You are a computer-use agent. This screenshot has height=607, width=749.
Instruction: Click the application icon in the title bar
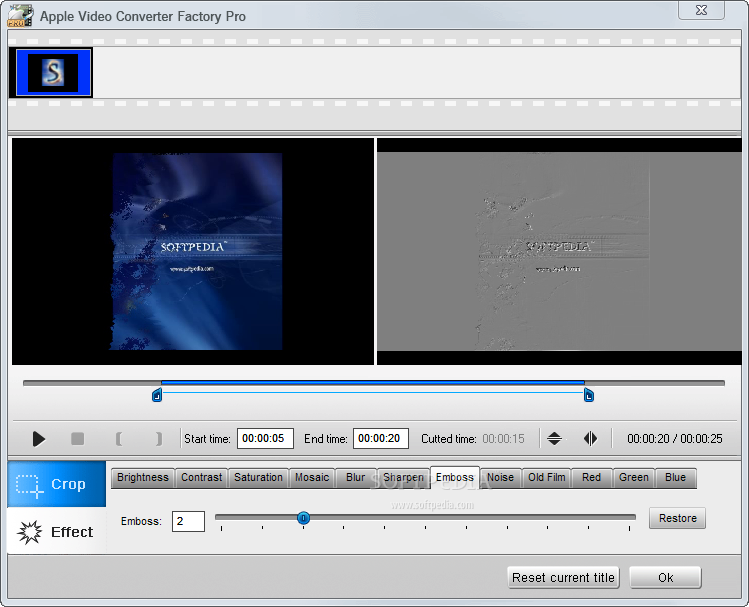tap(20, 16)
